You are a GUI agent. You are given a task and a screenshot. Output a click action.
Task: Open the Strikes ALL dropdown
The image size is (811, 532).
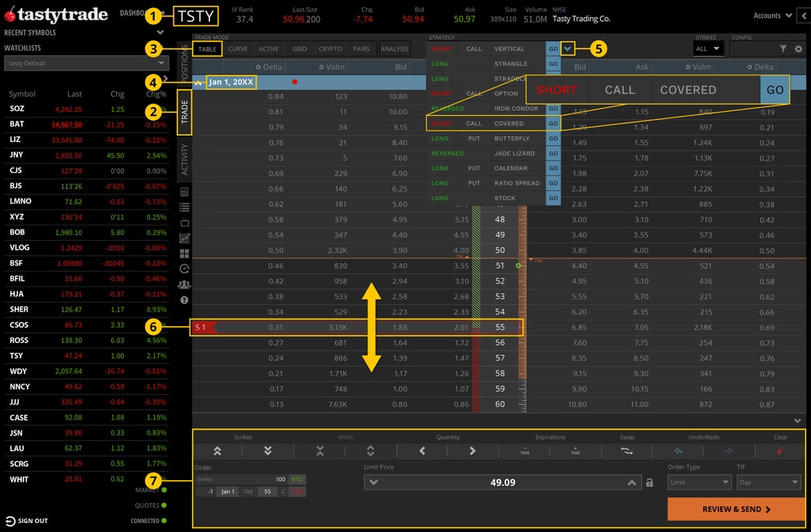[x=707, y=49]
